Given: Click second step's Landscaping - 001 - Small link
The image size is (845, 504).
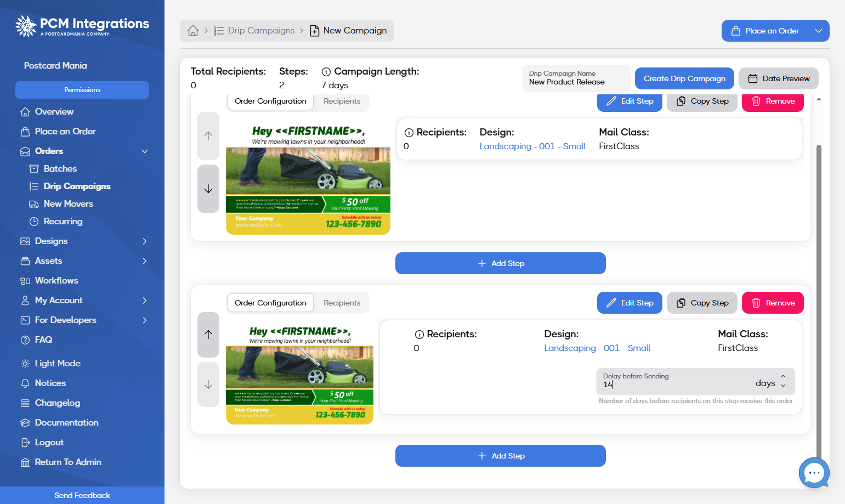Looking at the screenshot, I should click(597, 348).
